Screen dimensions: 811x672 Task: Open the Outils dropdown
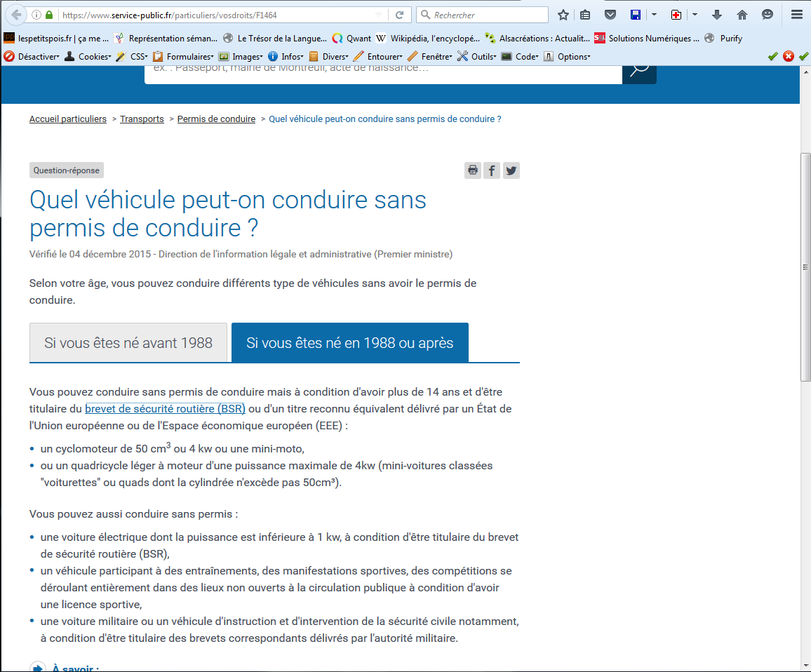coord(477,56)
